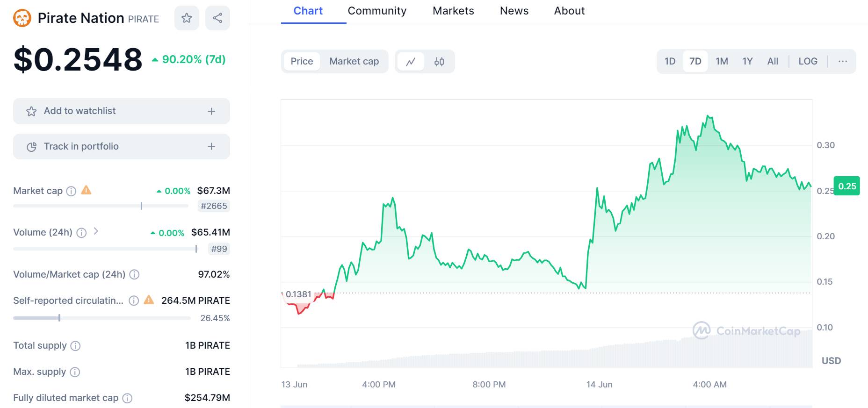
Task: Click the $65.41M volume value
Action: (x=210, y=232)
